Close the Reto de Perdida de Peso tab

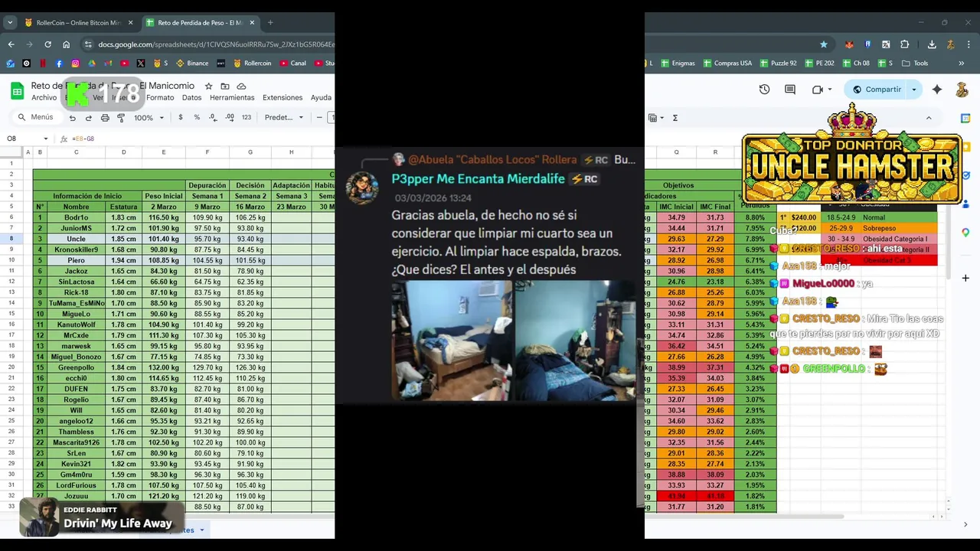(252, 23)
